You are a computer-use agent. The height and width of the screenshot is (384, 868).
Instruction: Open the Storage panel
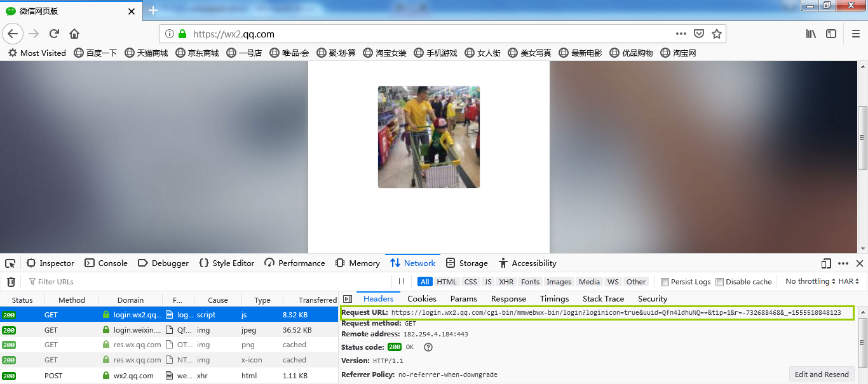click(x=467, y=263)
